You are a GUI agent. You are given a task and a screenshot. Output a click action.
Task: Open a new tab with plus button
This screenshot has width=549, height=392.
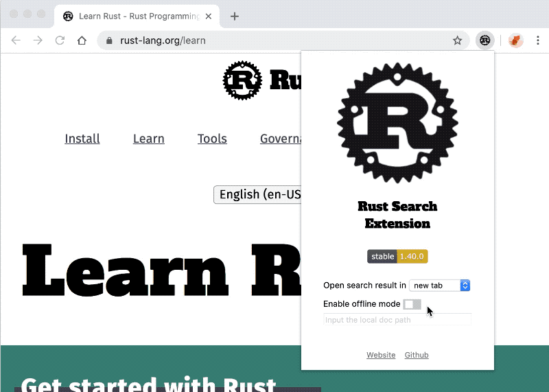235,16
